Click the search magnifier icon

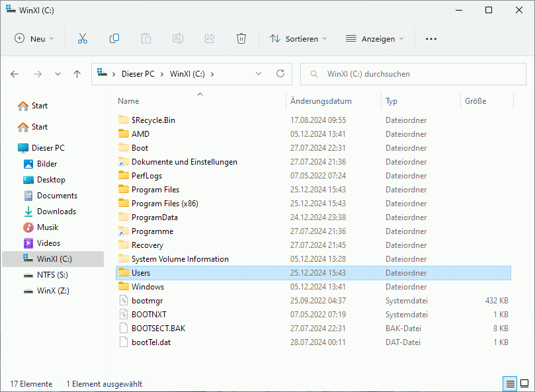314,74
